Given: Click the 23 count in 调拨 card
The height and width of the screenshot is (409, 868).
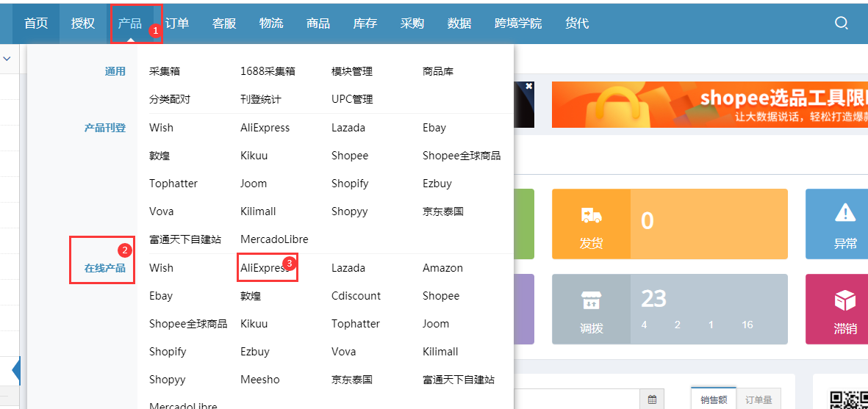Looking at the screenshot, I should click(654, 299).
